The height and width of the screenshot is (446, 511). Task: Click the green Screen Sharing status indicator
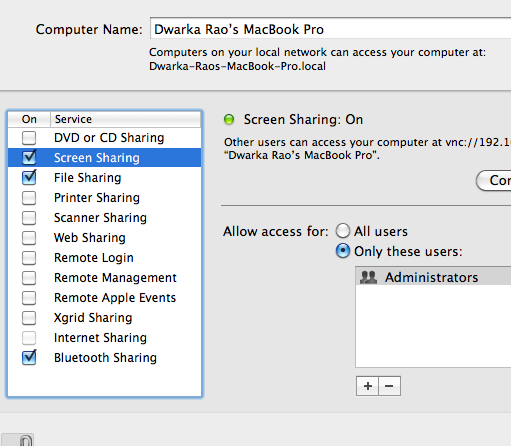point(229,119)
